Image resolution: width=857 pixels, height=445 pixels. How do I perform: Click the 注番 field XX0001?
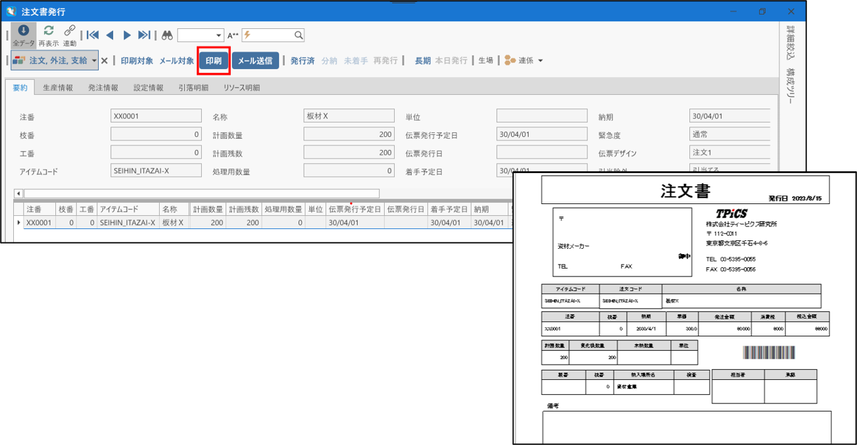[156, 116]
